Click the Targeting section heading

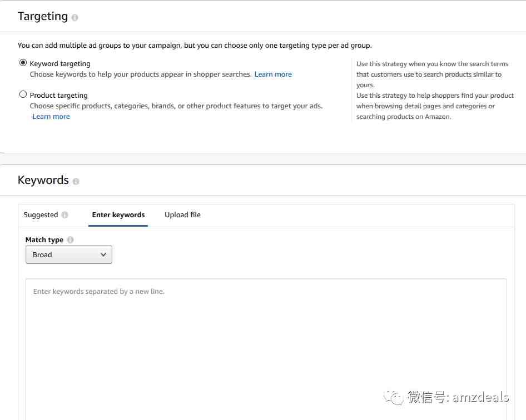[x=43, y=16]
